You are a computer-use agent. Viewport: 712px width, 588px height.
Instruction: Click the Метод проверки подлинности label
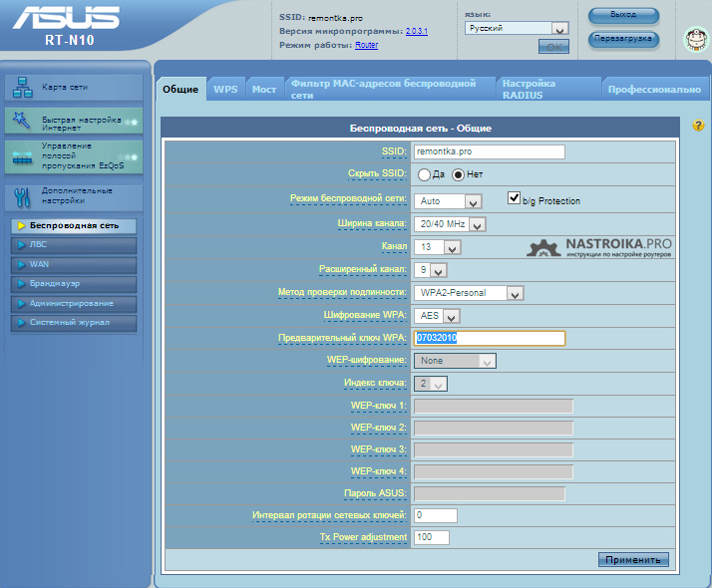coord(342,292)
